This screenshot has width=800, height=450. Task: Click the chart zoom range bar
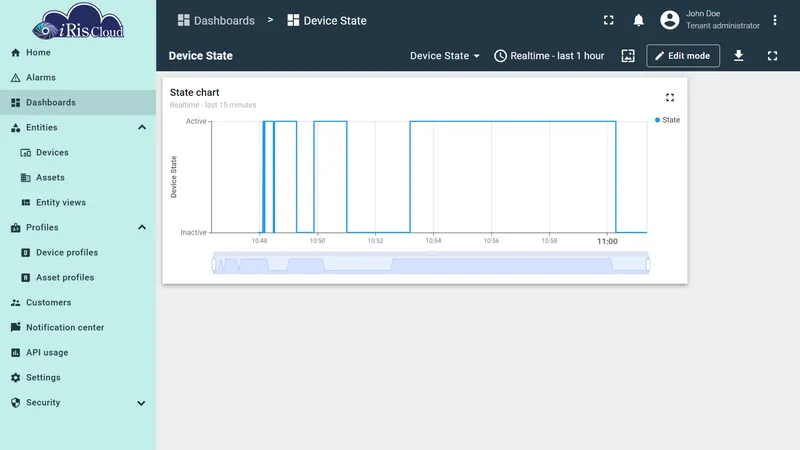[x=431, y=263]
